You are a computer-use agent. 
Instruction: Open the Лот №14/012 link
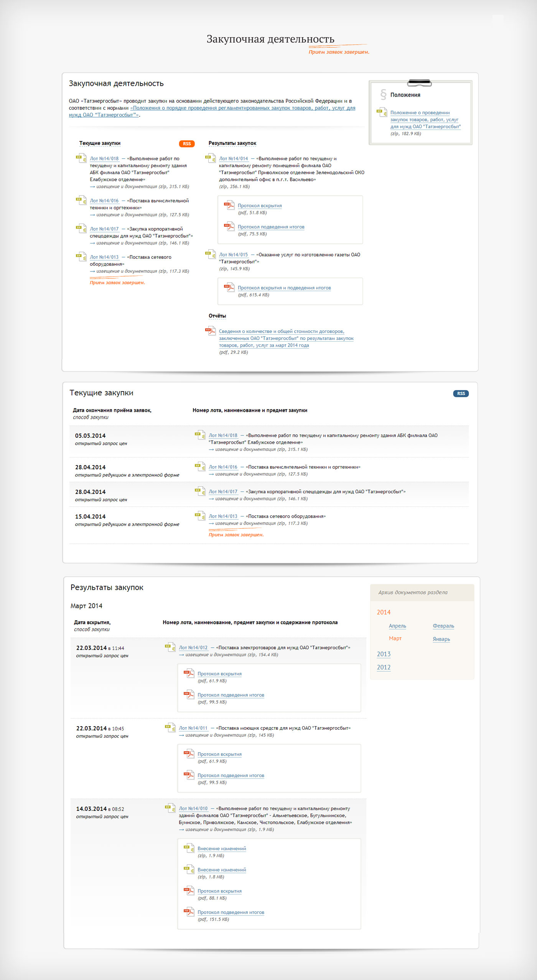click(x=193, y=648)
